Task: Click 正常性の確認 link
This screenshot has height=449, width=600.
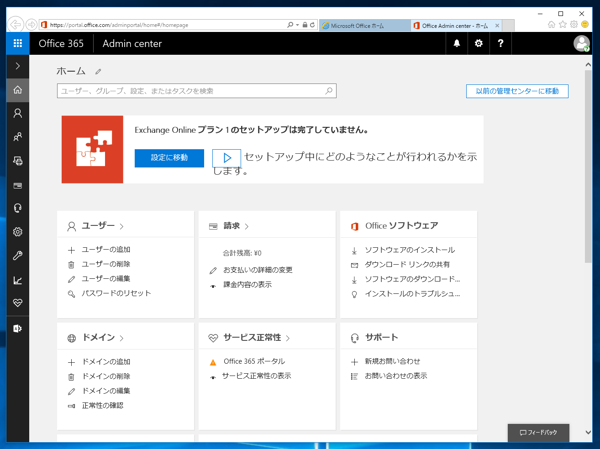Action: (x=103, y=405)
